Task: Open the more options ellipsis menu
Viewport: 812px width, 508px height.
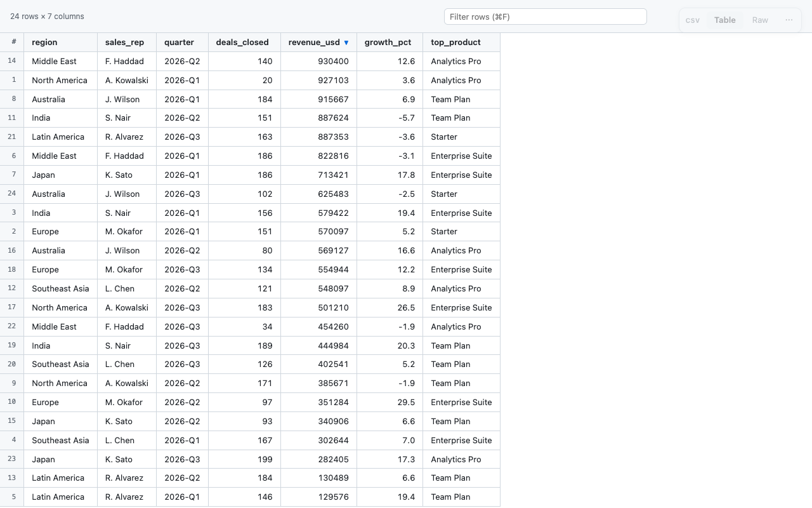Action: coord(789,20)
